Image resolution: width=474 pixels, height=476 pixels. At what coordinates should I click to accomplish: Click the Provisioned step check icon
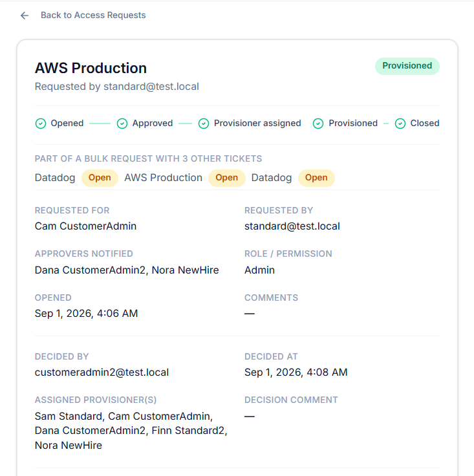tap(318, 124)
